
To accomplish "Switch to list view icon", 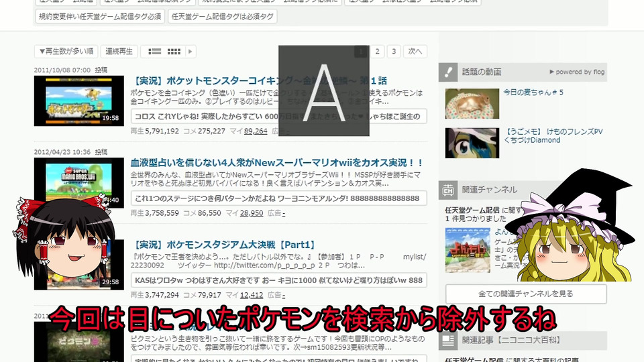I will tap(155, 52).
